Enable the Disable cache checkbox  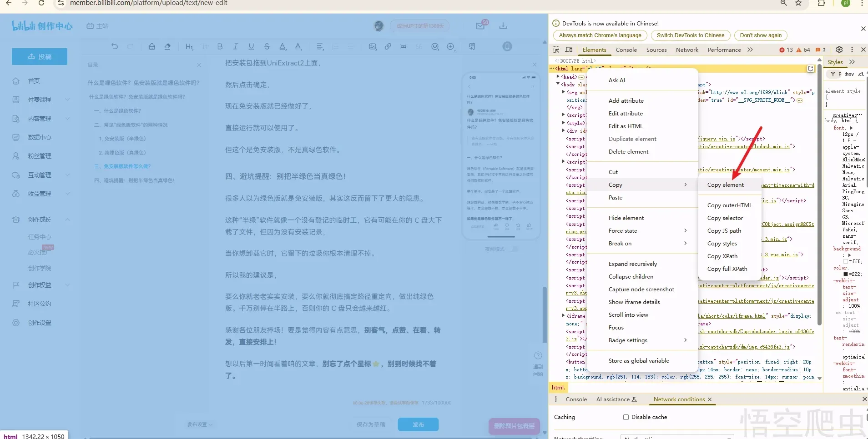(626, 417)
